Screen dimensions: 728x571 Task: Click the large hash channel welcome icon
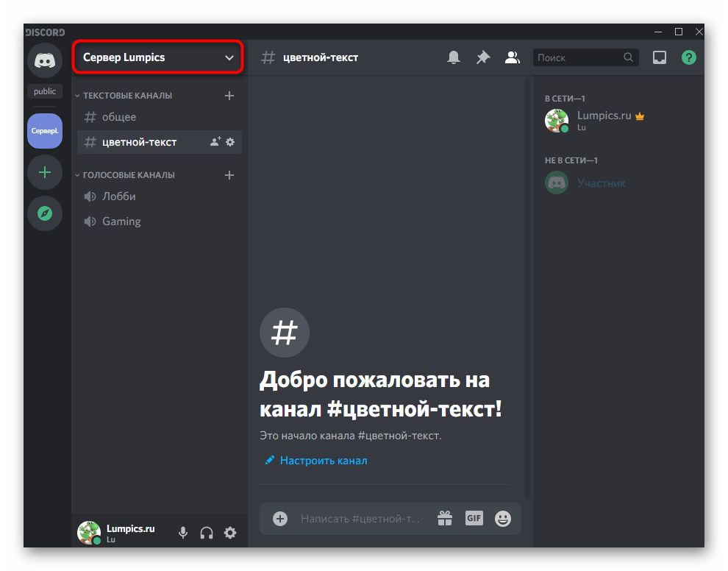284,333
